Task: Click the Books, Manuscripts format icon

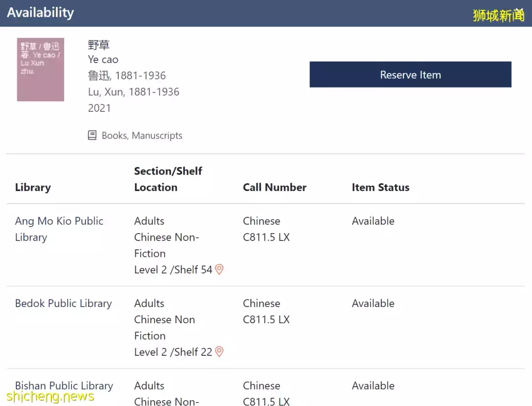Action: click(x=92, y=135)
